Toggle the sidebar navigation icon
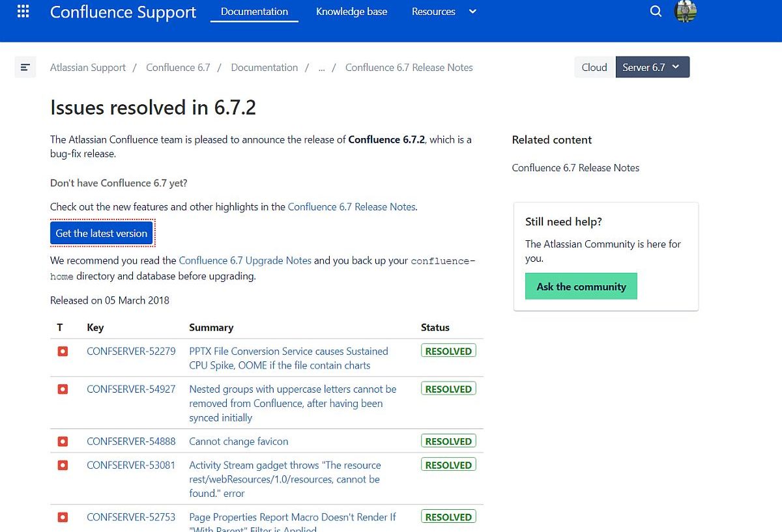This screenshot has height=532, width=782. click(25, 67)
